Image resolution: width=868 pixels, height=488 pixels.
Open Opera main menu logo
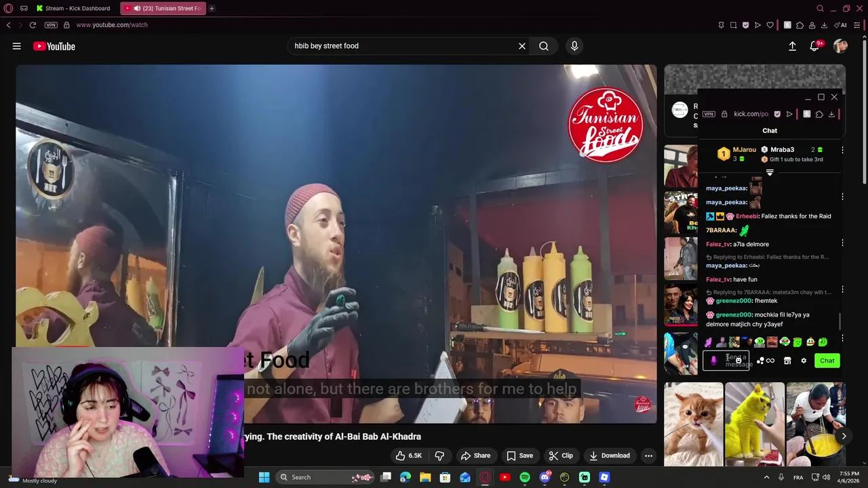(x=8, y=8)
